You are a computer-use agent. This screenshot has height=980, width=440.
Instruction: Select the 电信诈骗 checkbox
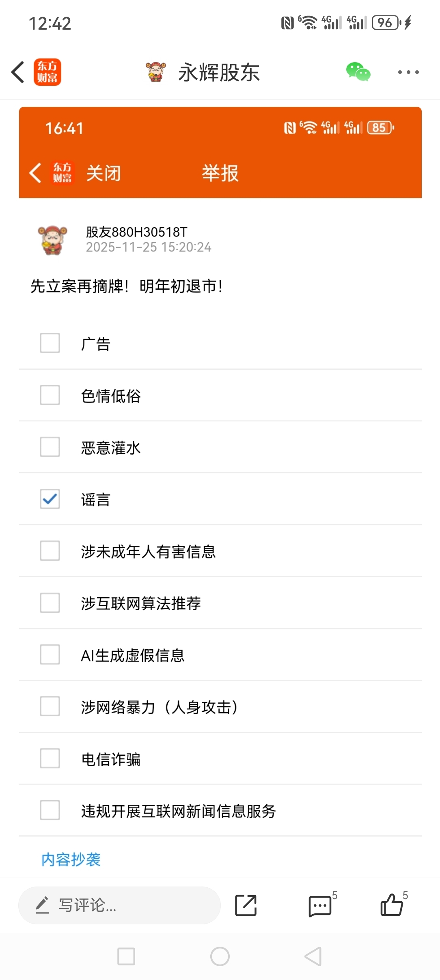coord(50,759)
